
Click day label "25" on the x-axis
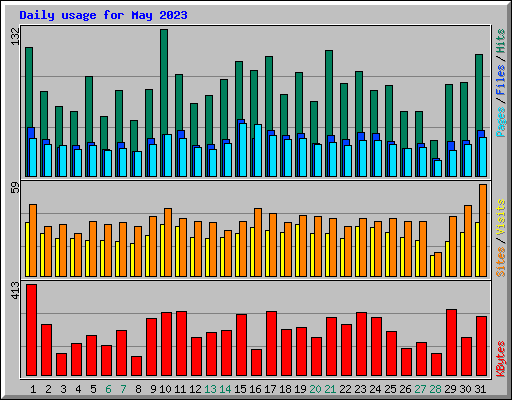click(390, 389)
